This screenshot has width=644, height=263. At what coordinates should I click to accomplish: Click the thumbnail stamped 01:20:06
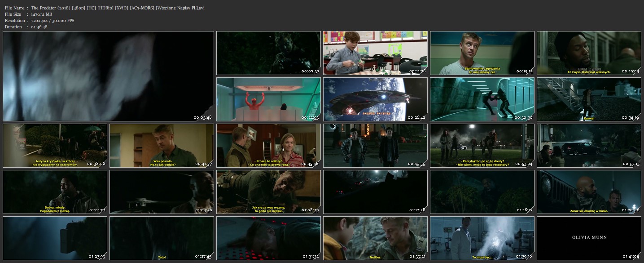tap(589, 192)
